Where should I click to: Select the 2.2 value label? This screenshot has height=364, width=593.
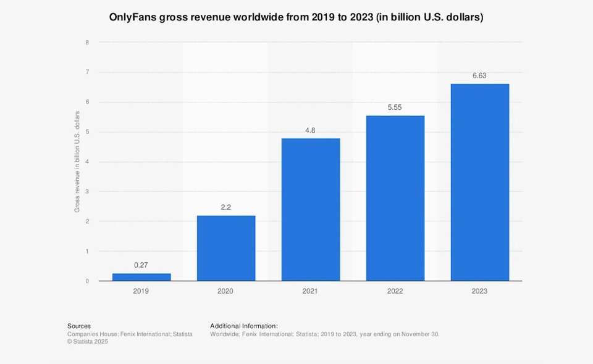(x=226, y=207)
